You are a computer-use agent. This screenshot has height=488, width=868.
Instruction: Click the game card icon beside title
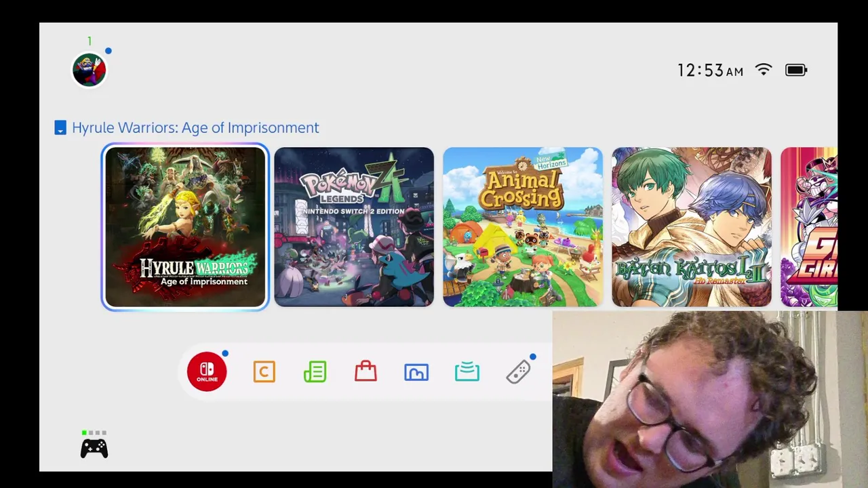pos(60,128)
